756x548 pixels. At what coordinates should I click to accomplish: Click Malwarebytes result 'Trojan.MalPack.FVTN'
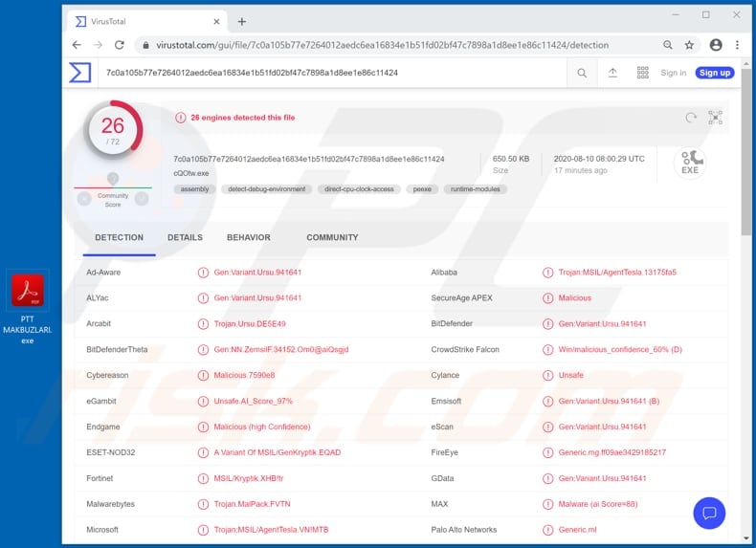pyautogui.click(x=253, y=504)
